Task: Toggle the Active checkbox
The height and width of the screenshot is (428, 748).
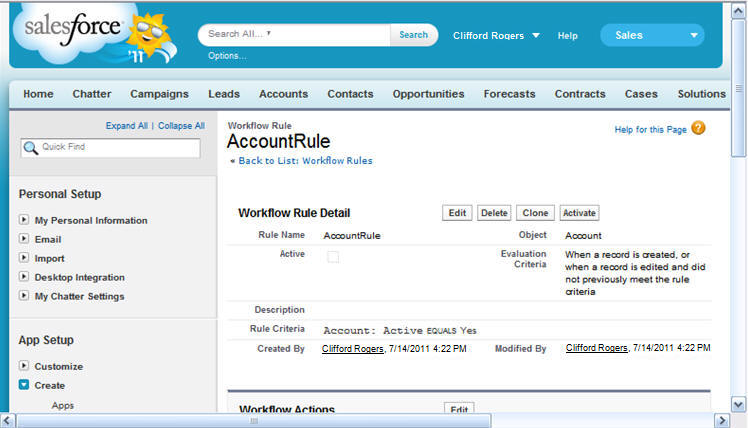Action: pos(333,257)
